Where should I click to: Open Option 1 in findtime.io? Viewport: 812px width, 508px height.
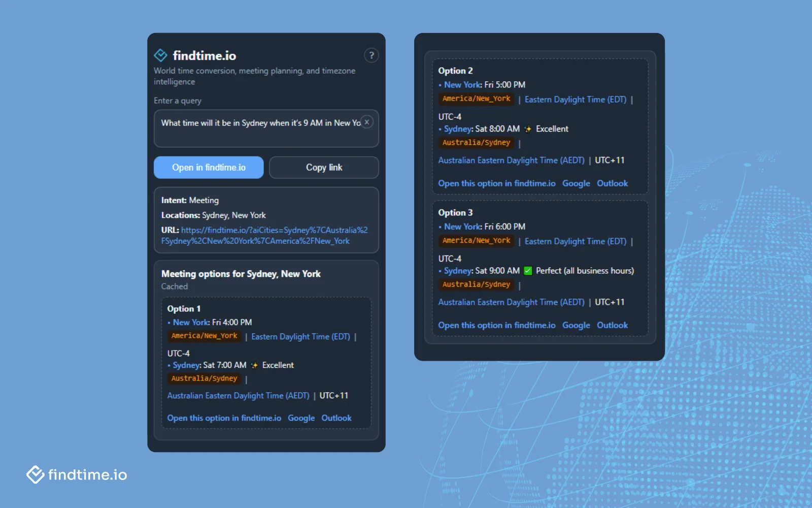point(223,418)
